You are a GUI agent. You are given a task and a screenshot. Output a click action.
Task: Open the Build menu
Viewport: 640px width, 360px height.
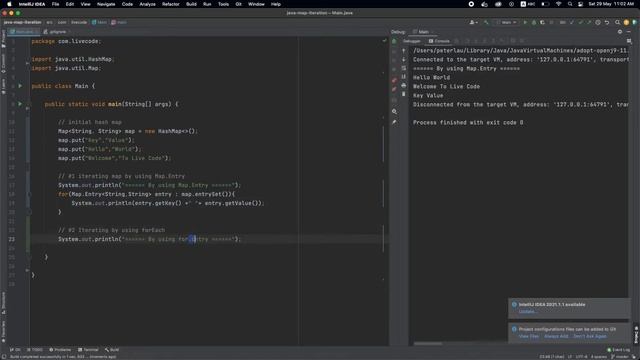pyautogui.click(x=191, y=4)
